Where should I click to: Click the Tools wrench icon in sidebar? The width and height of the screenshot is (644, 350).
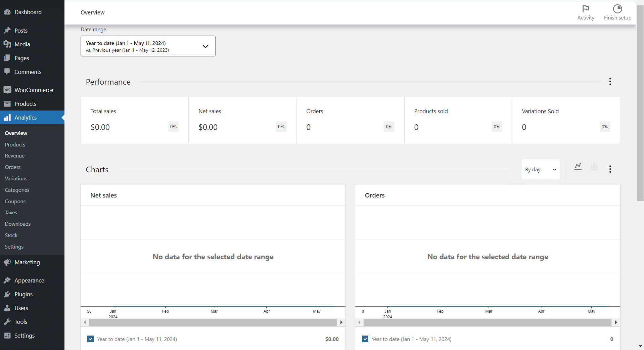tap(7, 321)
